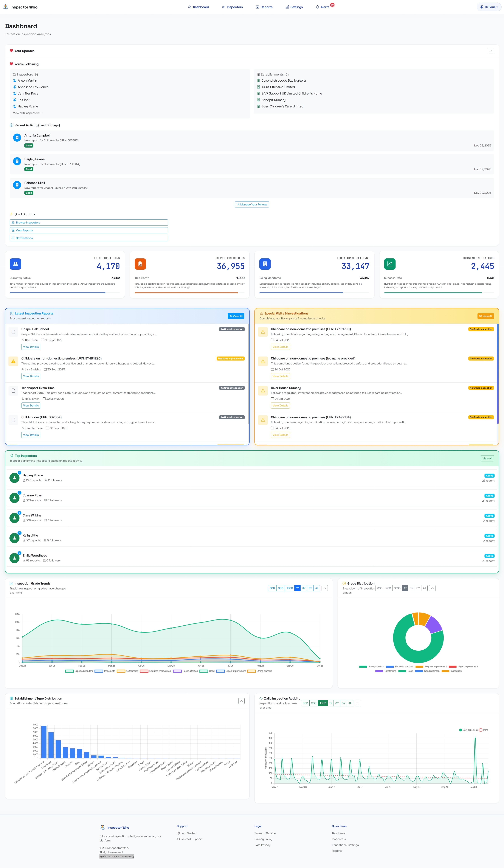
Task: Switch to the Inspectors navigation tab
Action: pos(232,7)
